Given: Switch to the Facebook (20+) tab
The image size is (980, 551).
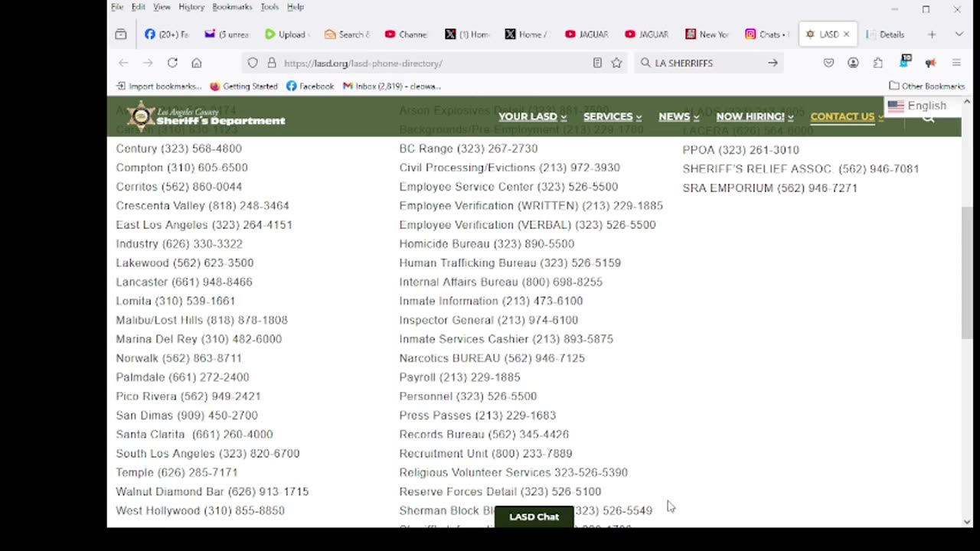Looking at the screenshot, I should [x=166, y=34].
